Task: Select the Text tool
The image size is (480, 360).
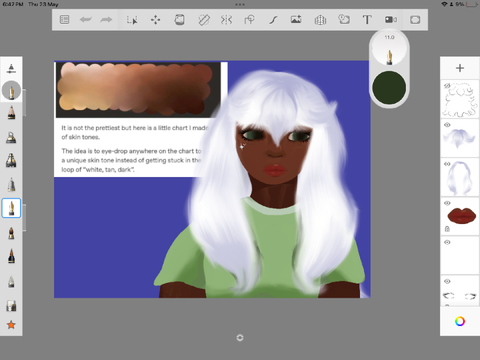Action: (367, 20)
